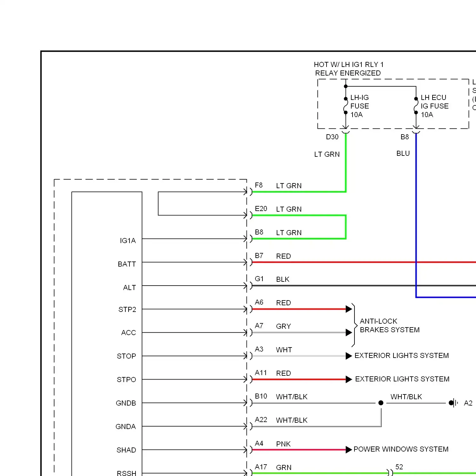This screenshot has height=476, width=476.
Task: Click connector label A22
Action: pos(261,420)
